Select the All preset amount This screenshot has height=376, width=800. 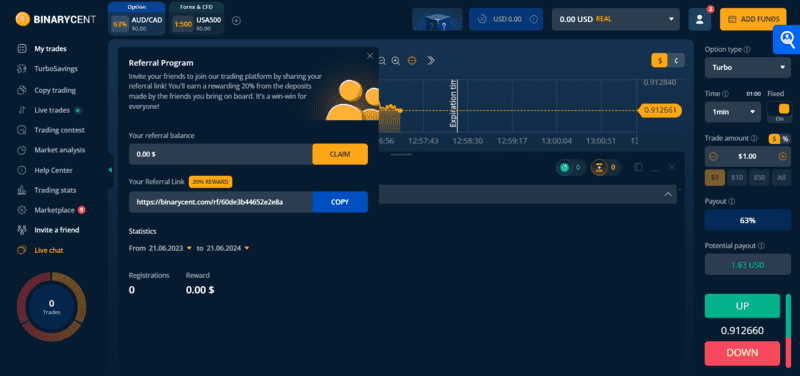781,178
